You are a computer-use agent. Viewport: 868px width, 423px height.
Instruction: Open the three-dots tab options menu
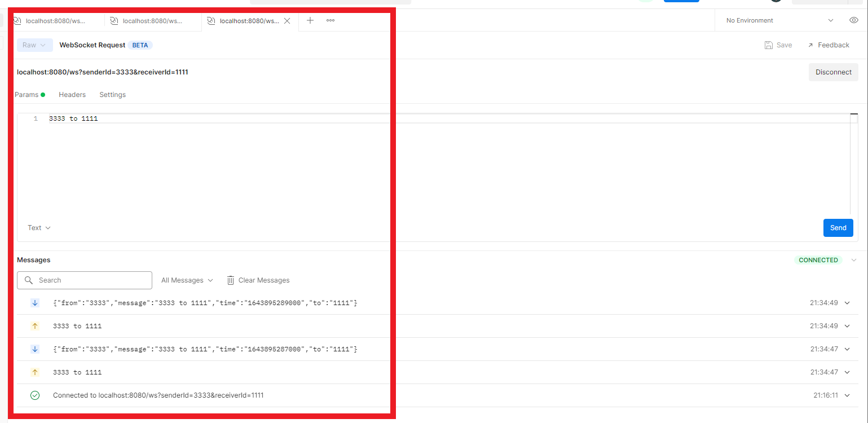331,20
